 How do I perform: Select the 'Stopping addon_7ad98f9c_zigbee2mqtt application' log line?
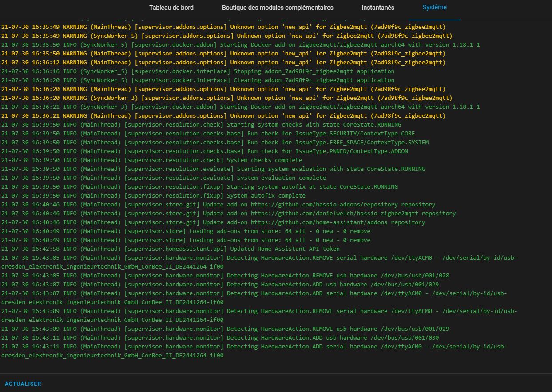[x=314, y=71]
